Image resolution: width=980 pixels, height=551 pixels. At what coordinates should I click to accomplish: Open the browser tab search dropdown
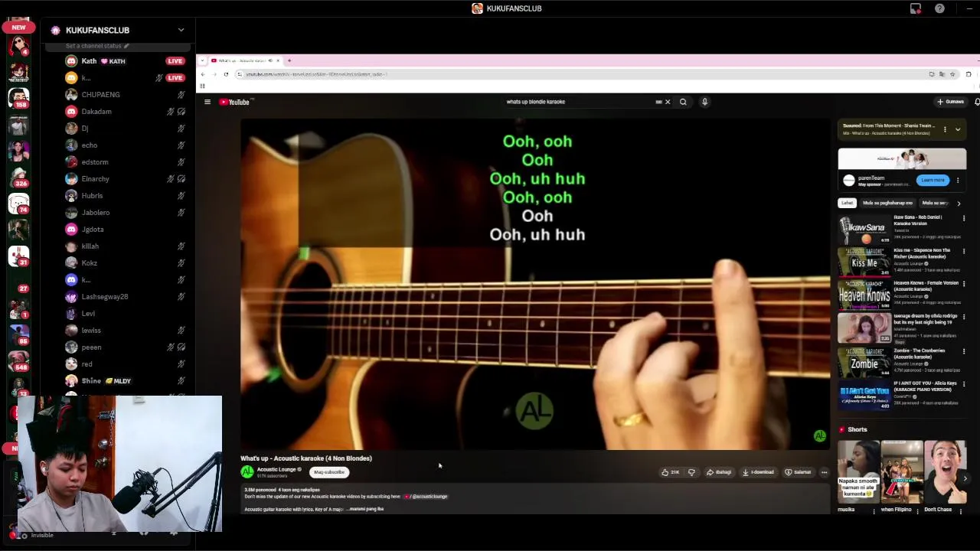(x=202, y=60)
